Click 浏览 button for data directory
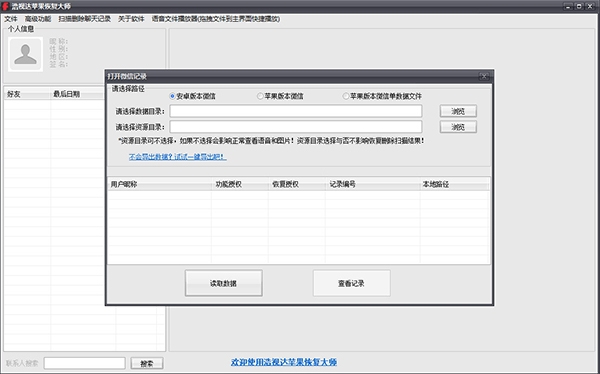Viewport: 600px width, 374px height. [458, 111]
